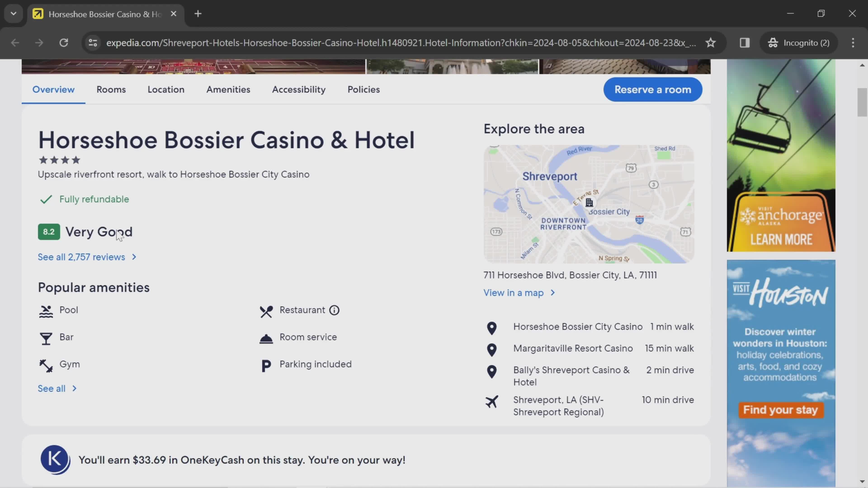The height and width of the screenshot is (488, 868).
Task: Switch to the Rooms tab
Action: pyautogui.click(x=111, y=90)
